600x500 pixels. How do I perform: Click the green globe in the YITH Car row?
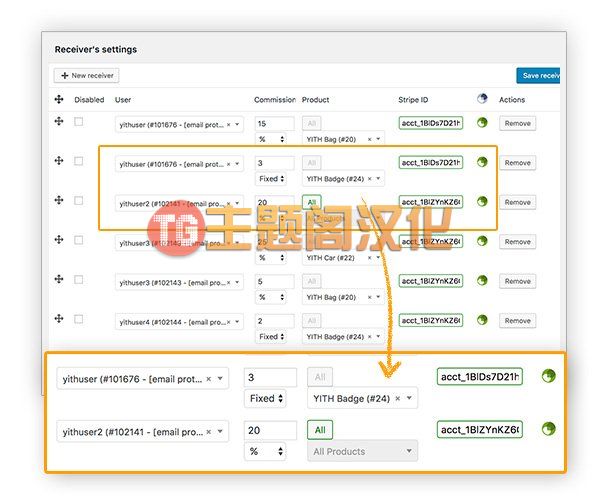pos(482,241)
